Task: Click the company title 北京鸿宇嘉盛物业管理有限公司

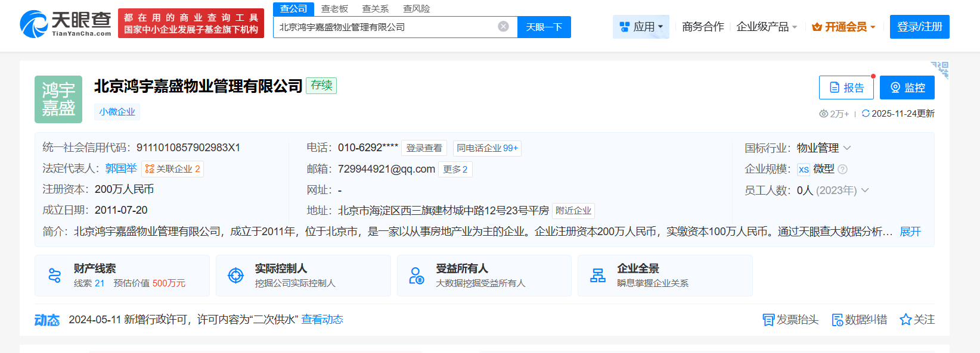Action: tap(199, 86)
